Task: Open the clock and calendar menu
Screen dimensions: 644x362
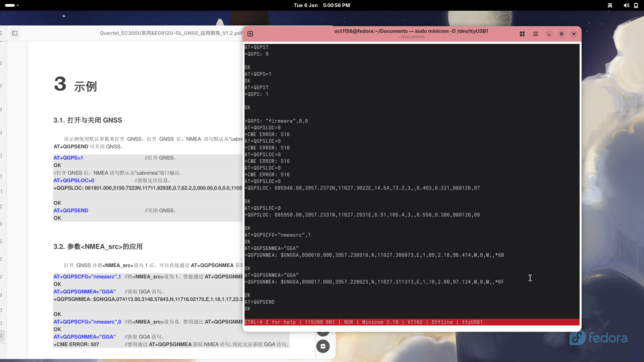Action: 322,5
